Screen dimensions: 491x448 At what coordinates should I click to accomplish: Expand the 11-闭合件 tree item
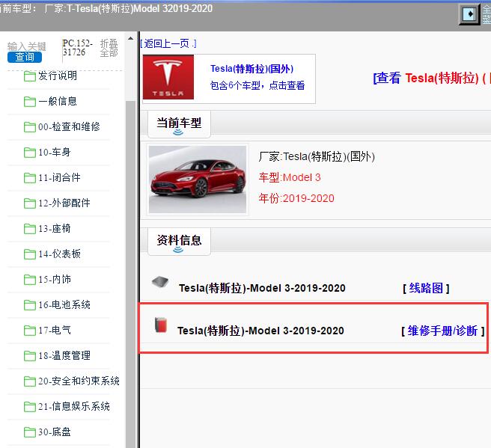tap(59, 177)
